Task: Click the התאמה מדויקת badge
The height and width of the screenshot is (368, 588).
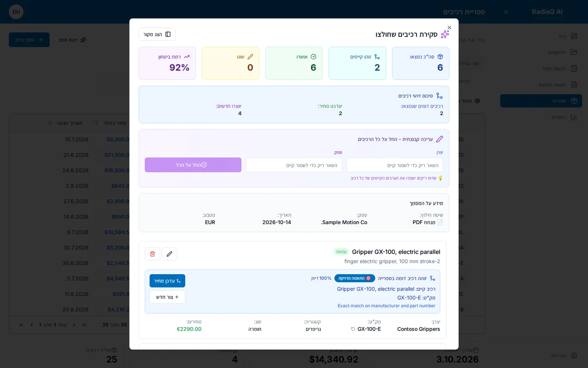Action: point(355,278)
